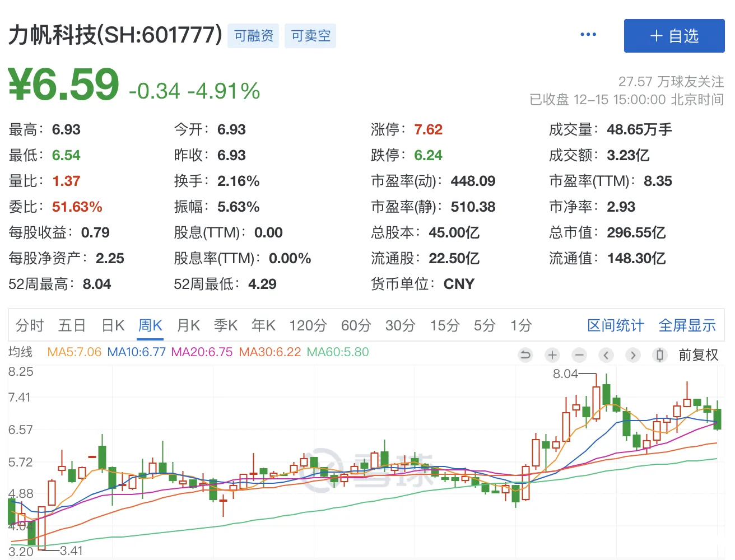Click the 市净率 value 2.93
Image resolution: width=735 pixels, height=560 pixels.
tap(621, 207)
